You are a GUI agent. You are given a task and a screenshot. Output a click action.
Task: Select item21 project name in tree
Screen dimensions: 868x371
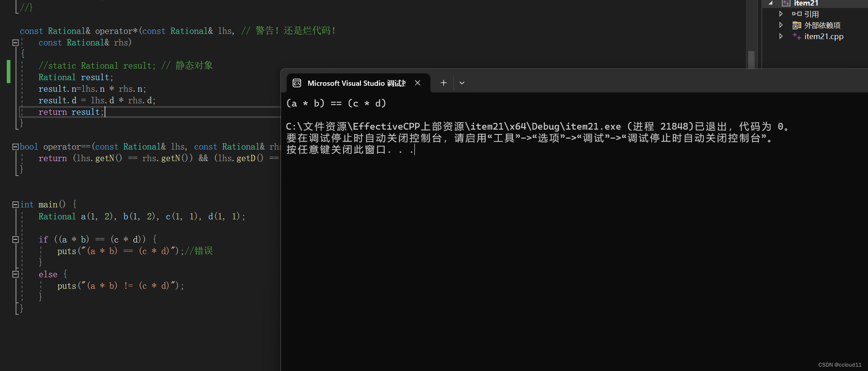pyautogui.click(x=806, y=3)
